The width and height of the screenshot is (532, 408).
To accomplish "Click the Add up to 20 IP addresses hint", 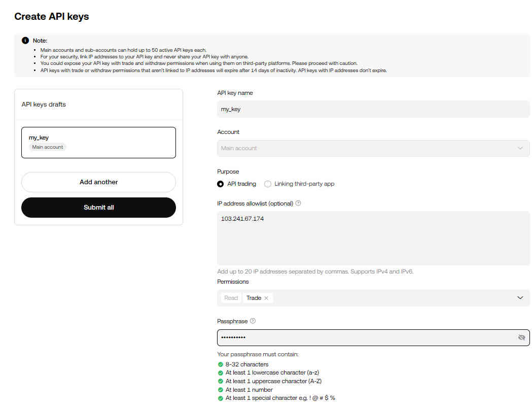I will pyautogui.click(x=315, y=271).
